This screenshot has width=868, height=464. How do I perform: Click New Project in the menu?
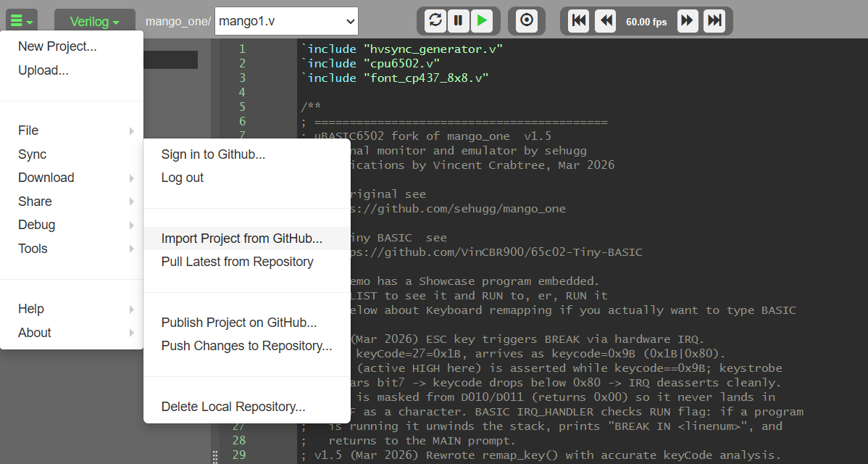[x=57, y=46]
